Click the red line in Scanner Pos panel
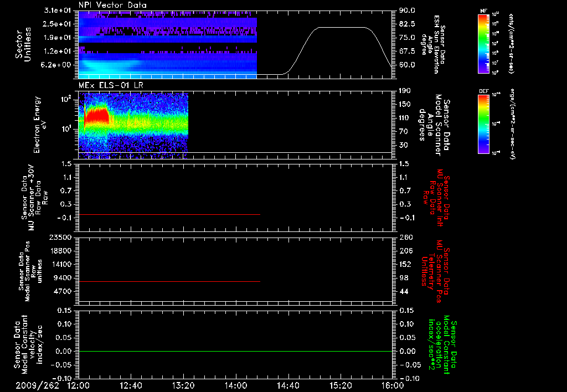The image size is (567, 392). pos(169,281)
